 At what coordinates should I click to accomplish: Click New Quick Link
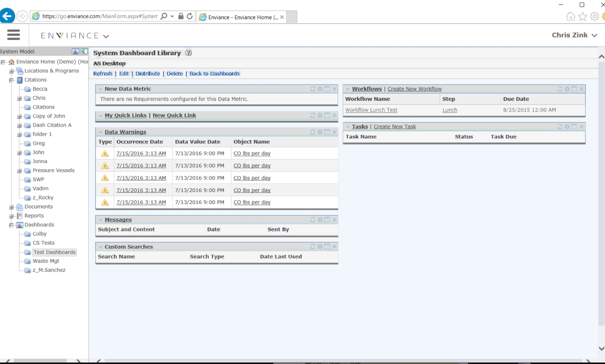(174, 115)
